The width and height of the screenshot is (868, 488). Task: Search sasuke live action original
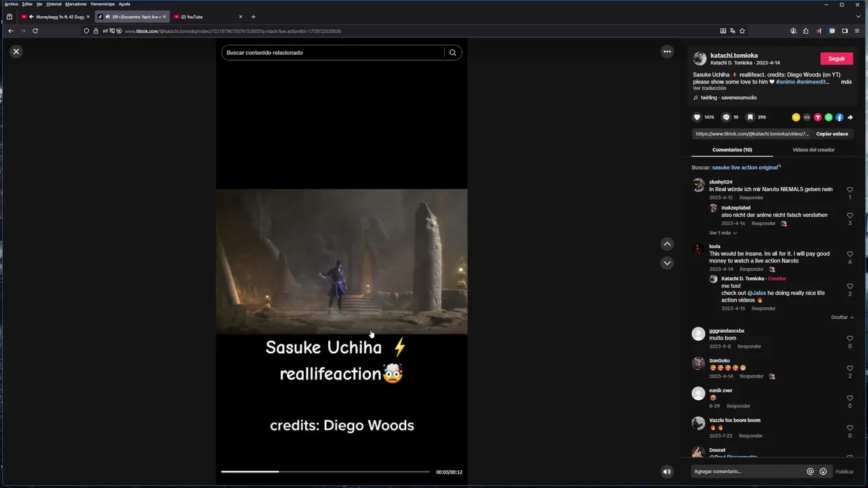click(746, 167)
